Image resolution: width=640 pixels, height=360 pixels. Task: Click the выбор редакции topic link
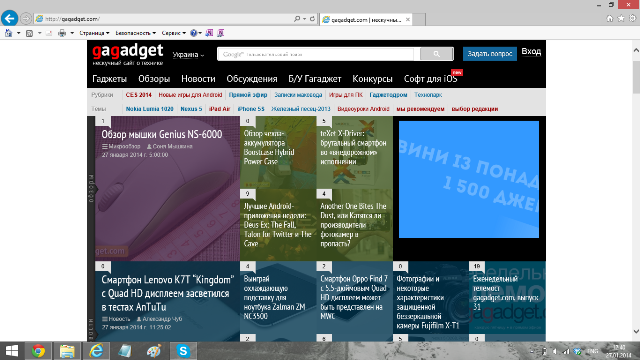pos(475,109)
